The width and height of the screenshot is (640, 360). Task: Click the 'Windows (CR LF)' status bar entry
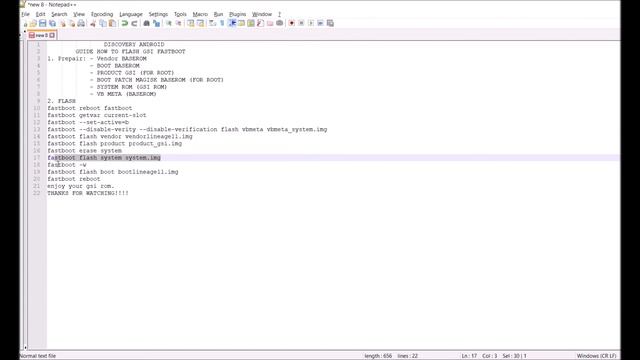tap(596, 356)
